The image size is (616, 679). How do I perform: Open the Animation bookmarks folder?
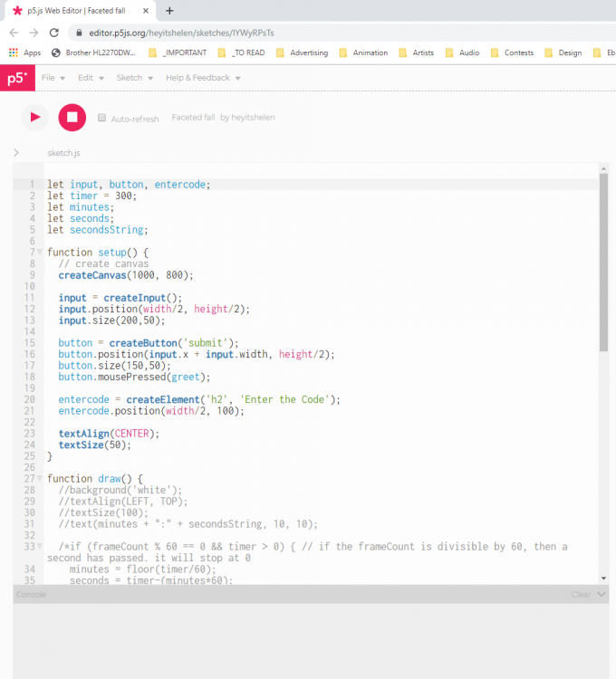coord(363,53)
